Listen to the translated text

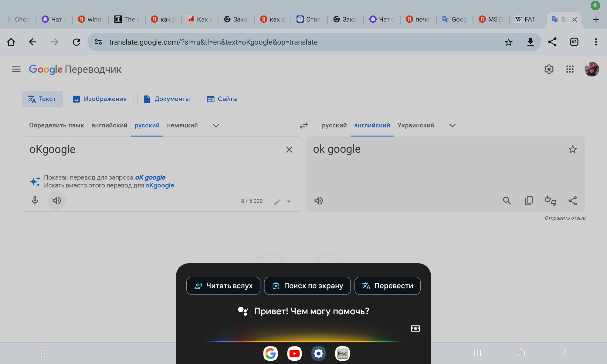(318, 201)
